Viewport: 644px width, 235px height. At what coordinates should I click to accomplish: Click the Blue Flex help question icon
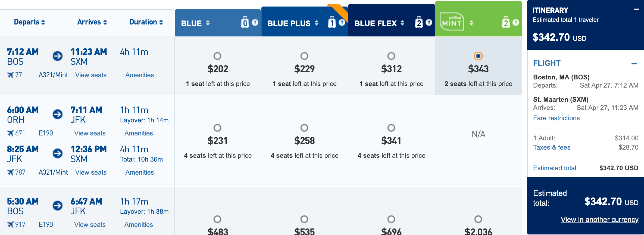(x=429, y=22)
